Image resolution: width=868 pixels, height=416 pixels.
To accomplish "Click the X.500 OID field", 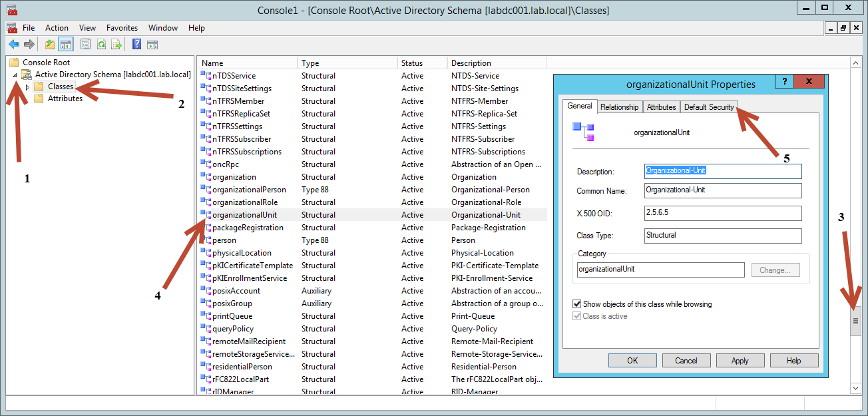I will (x=723, y=213).
